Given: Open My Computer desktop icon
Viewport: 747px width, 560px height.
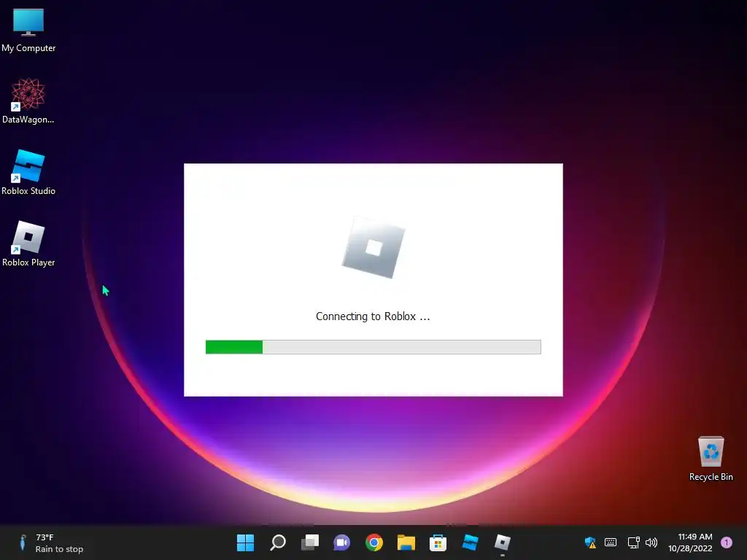Looking at the screenshot, I should [x=28, y=31].
